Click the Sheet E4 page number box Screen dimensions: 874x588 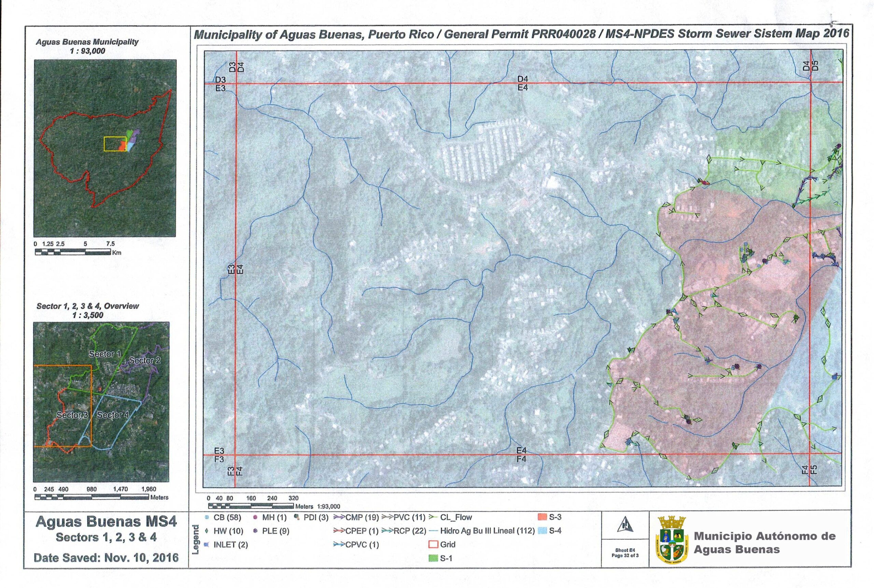(625, 553)
